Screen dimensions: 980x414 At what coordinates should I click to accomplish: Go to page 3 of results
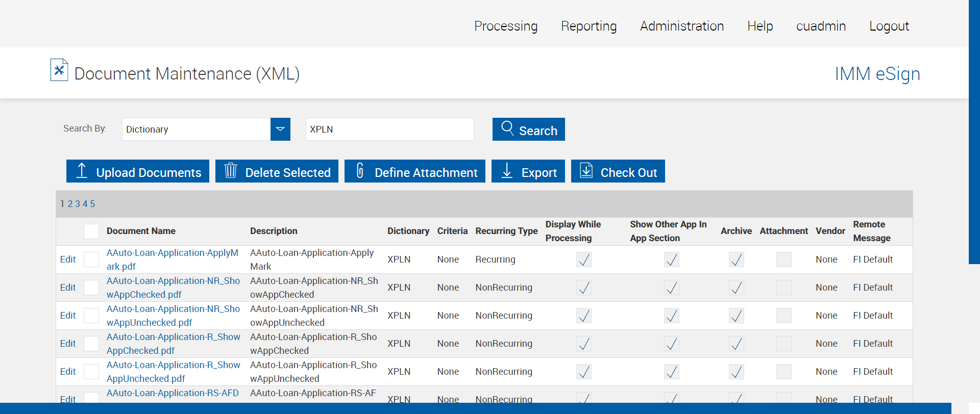point(78,204)
